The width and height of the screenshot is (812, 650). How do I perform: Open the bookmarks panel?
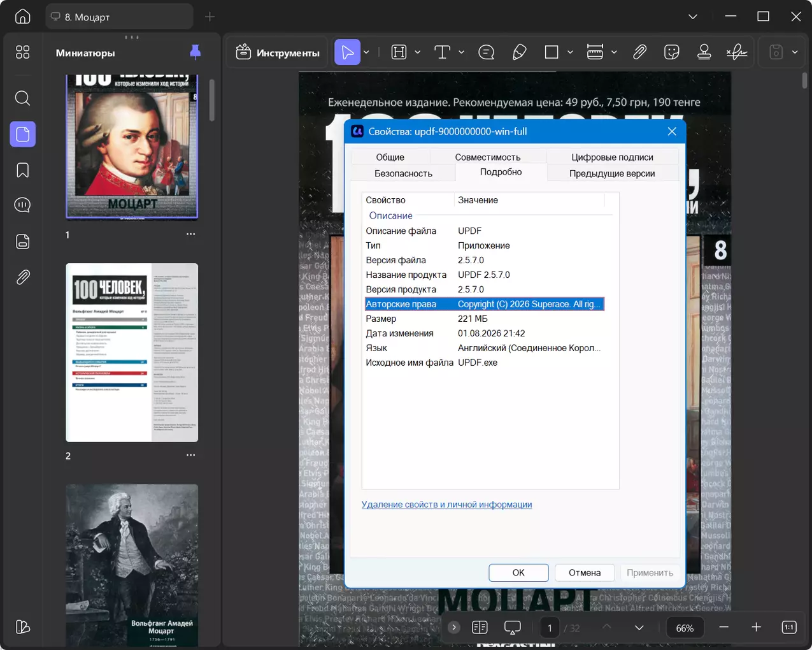(x=23, y=170)
